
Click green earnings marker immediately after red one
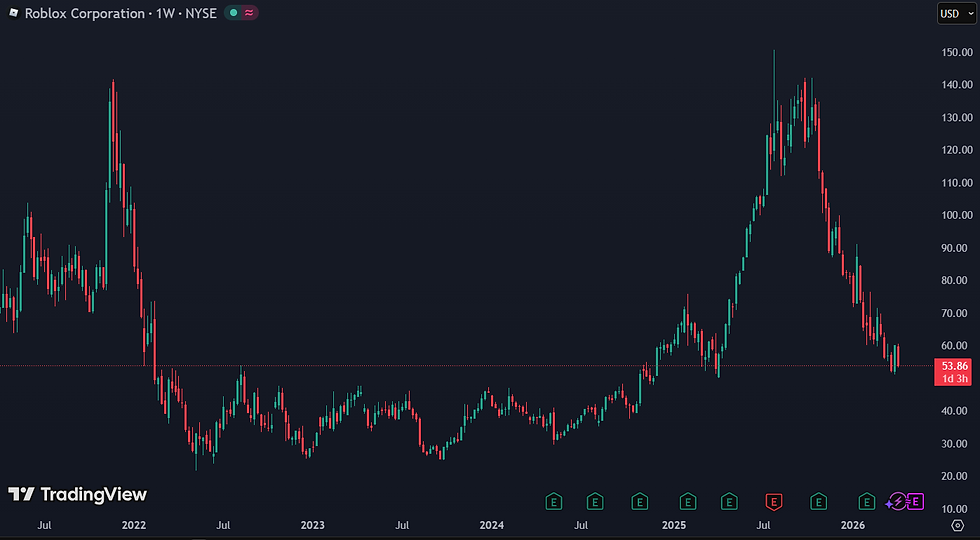coord(819,501)
